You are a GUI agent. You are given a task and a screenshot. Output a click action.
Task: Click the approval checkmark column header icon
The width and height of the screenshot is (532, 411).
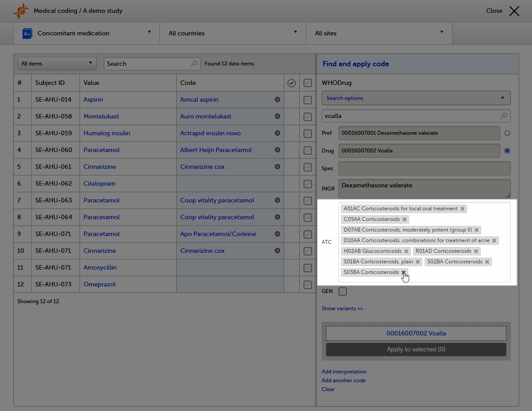pyautogui.click(x=291, y=83)
